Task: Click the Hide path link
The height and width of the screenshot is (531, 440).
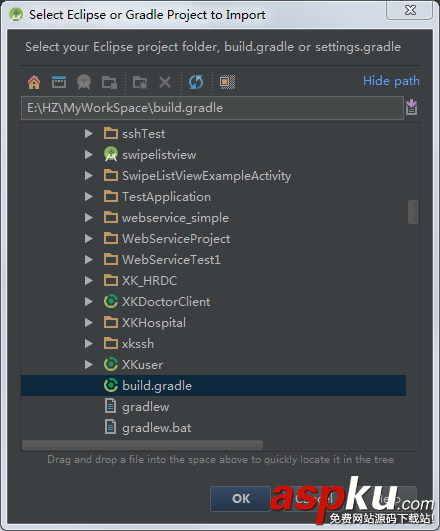Action: click(x=391, y=81)
